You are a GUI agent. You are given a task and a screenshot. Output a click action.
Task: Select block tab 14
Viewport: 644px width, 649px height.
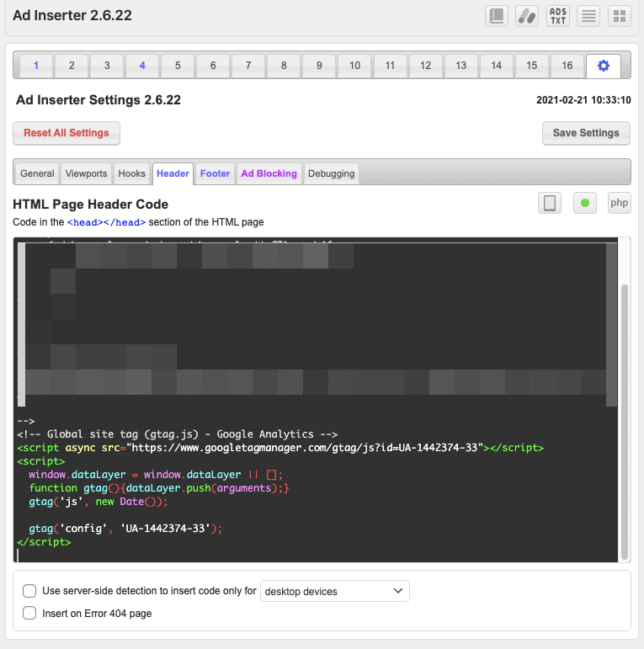point(496,66)
